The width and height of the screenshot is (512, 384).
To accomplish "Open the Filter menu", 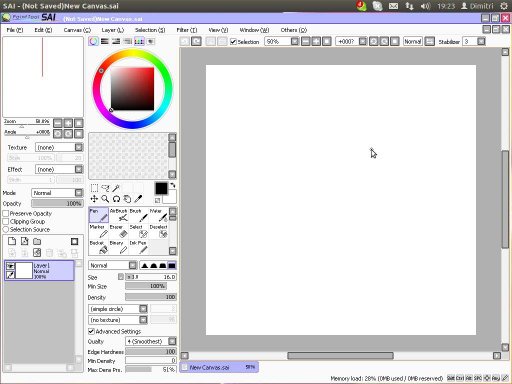I will (x=187, y=30).
